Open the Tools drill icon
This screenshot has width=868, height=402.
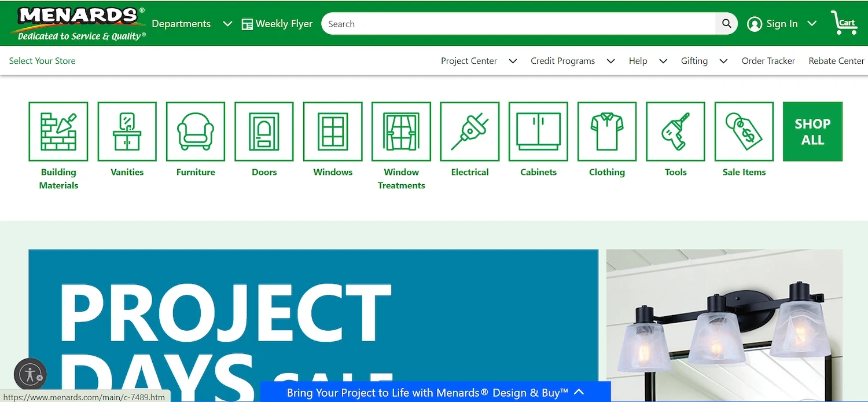[676, 131]
